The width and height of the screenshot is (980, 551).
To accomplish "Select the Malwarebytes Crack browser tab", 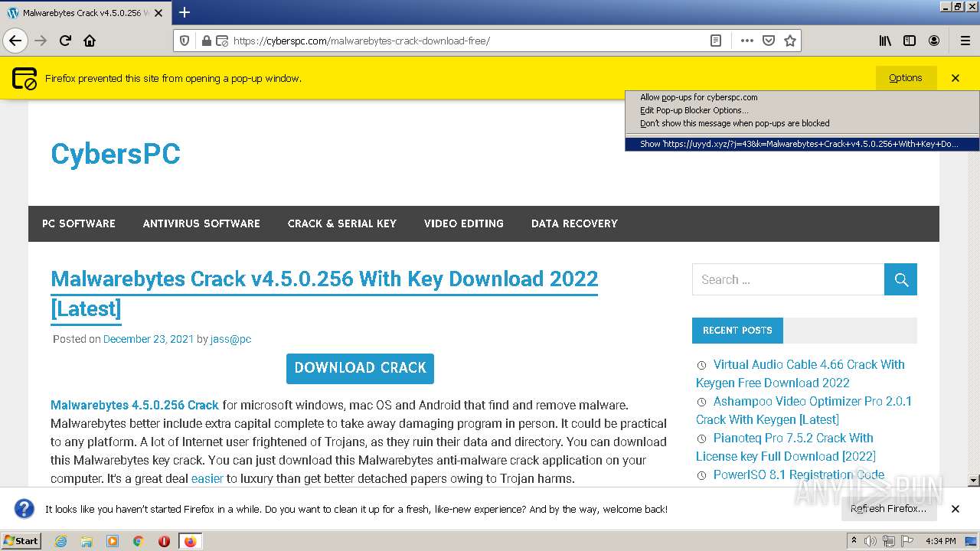I will (x=84, y=13).
